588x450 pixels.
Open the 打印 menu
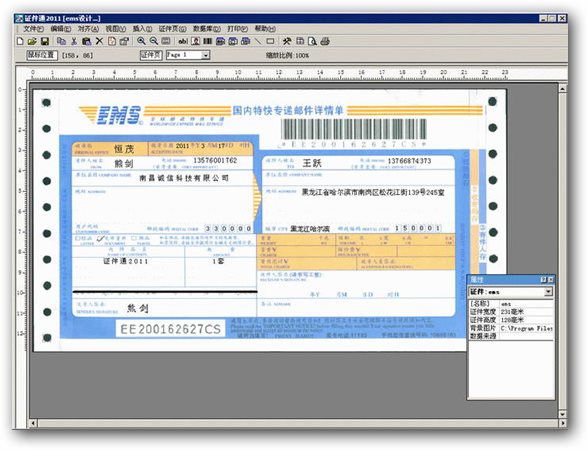point(237,29)
